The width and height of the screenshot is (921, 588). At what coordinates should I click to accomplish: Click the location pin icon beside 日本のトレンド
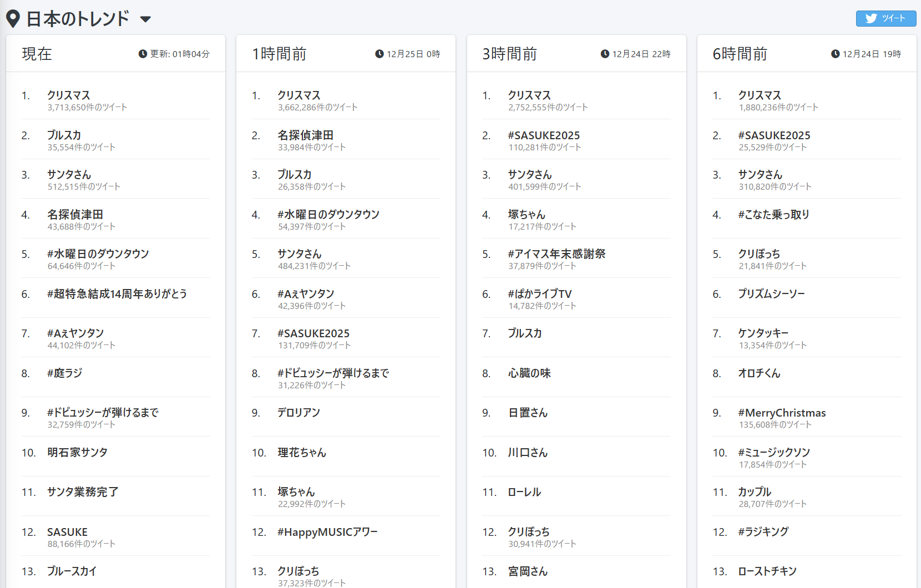13,19
